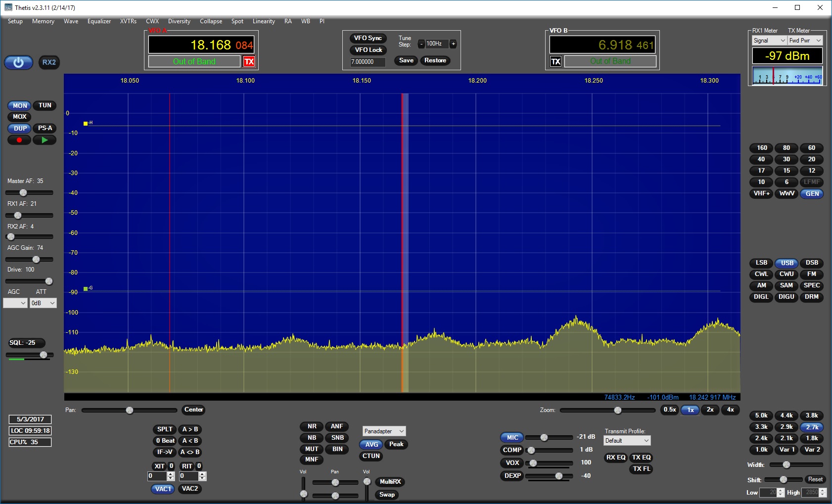832x504 pixels.
Task: Enable noise reduction NR
Action: pyautogui.click(x=312, y=426)
